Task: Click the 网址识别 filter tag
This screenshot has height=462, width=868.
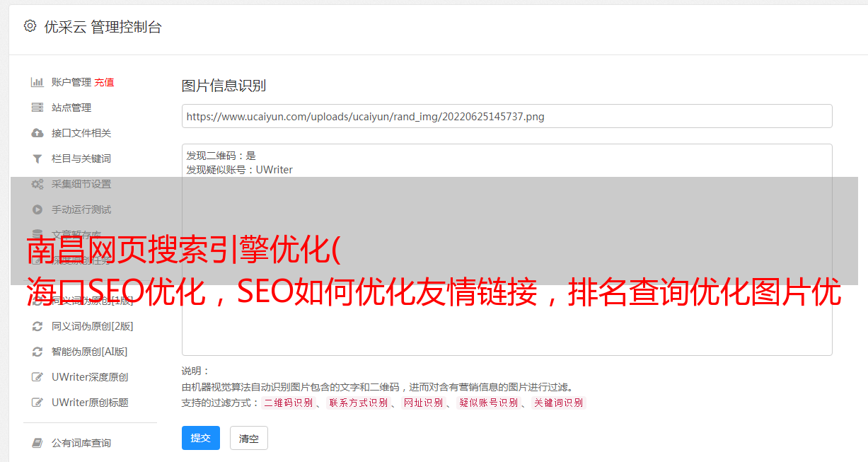Action: (x=423, y=403)
